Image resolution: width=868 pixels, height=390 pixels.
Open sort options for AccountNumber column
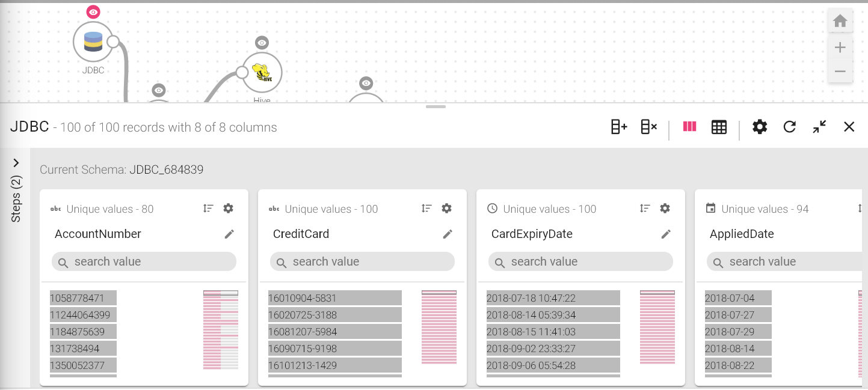(208, 209)
